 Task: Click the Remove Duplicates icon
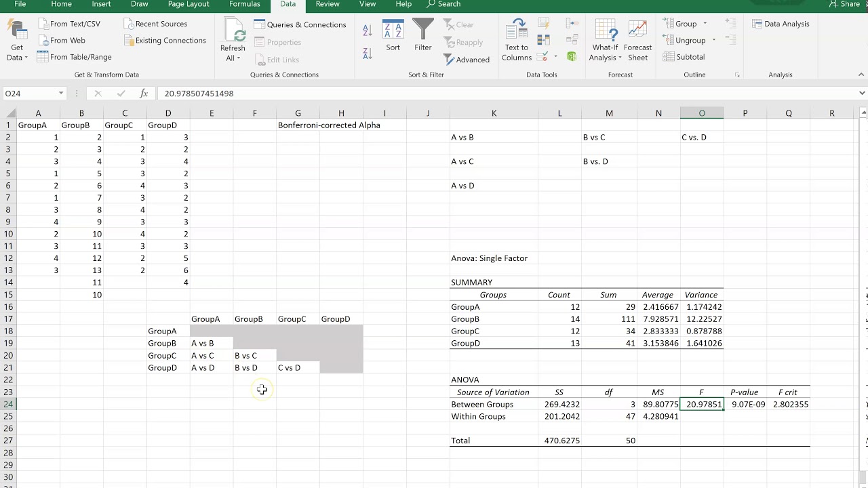click(543, 41)
